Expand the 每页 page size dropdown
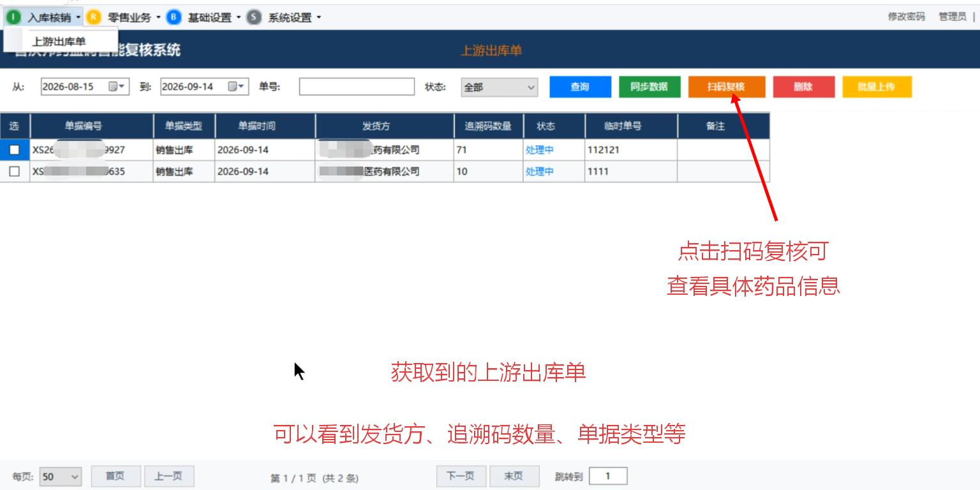This screenshot has height=490, width=980. 61,477
